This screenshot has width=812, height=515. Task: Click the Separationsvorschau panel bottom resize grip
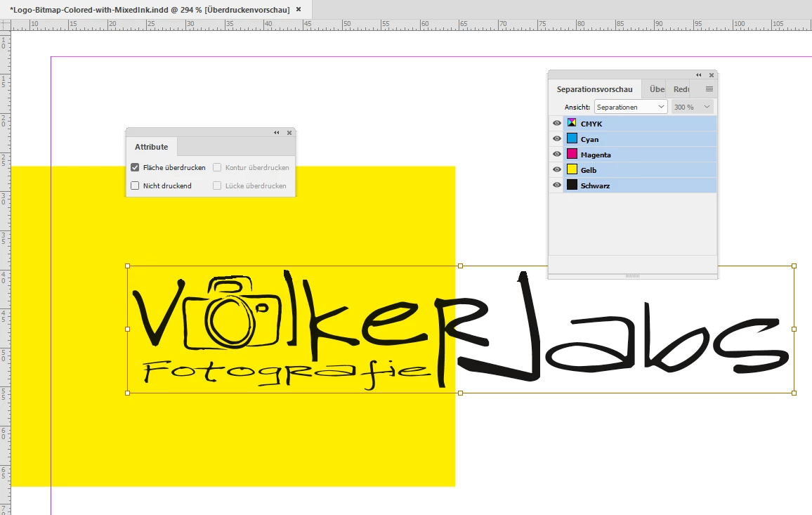pos(632,276)
